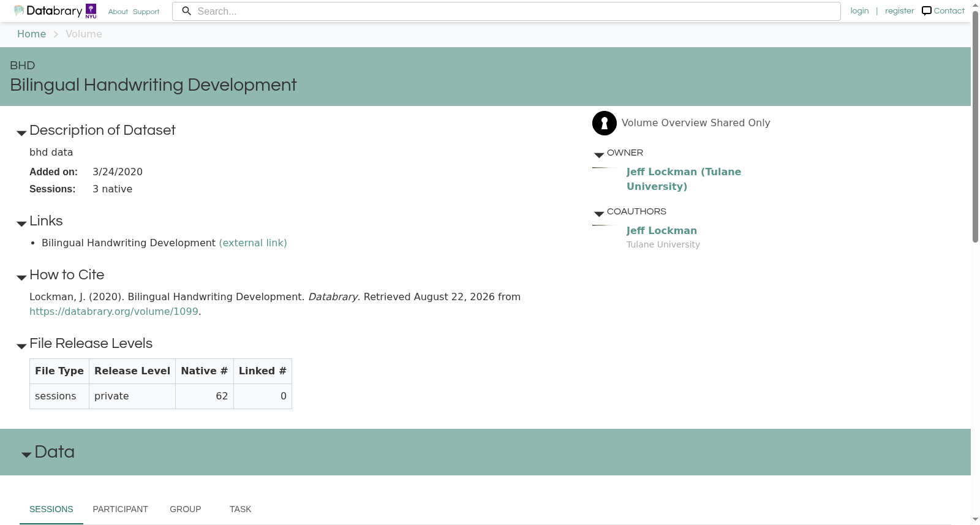Click the login link

[x=859, y=11]
